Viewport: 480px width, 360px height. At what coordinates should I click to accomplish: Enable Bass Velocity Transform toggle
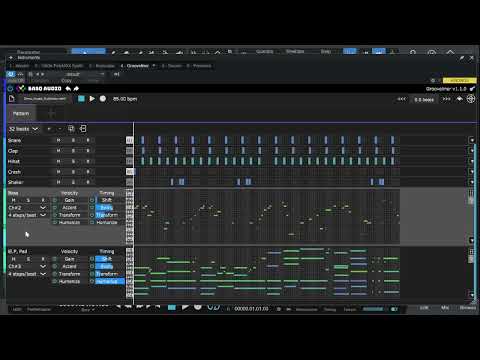pos(55,215)
